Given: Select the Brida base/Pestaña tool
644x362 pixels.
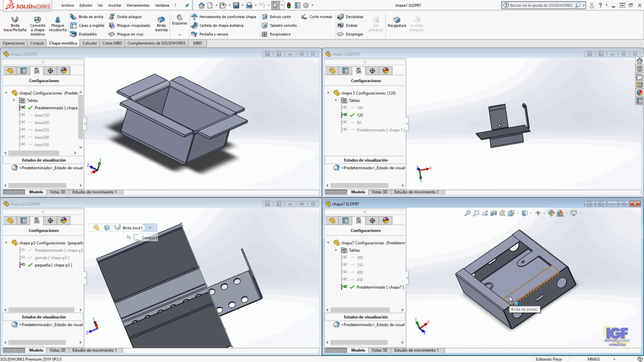Looking at the screenshot, I should pos(15,24).
